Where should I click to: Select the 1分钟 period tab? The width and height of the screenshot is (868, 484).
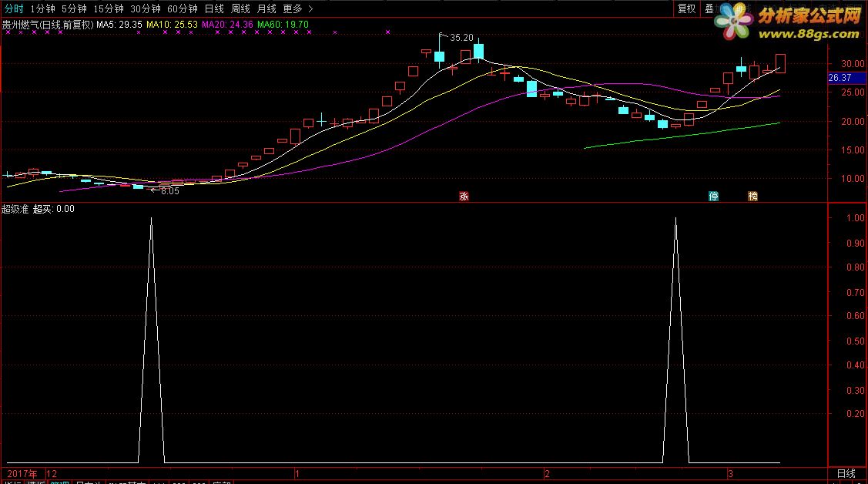pyautogui.click(x=42, y=8)
